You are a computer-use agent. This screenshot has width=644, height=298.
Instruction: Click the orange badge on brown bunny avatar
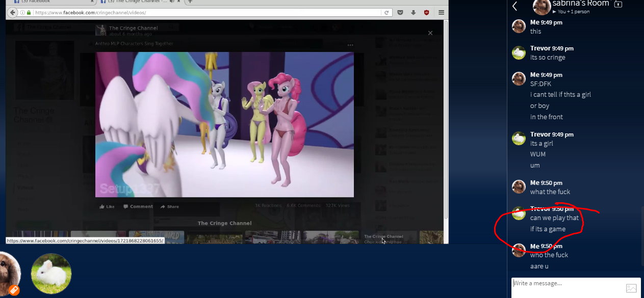coord(14,290)
